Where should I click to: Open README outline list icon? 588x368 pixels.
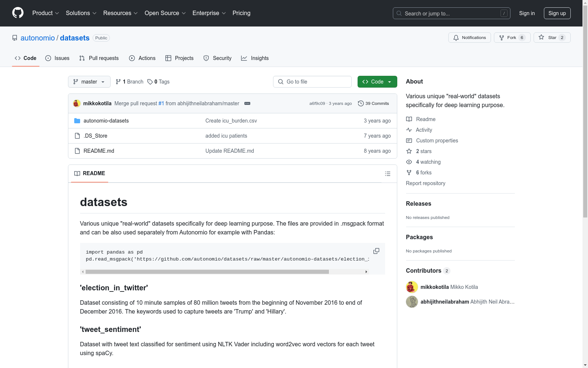(x=387, y=174)
